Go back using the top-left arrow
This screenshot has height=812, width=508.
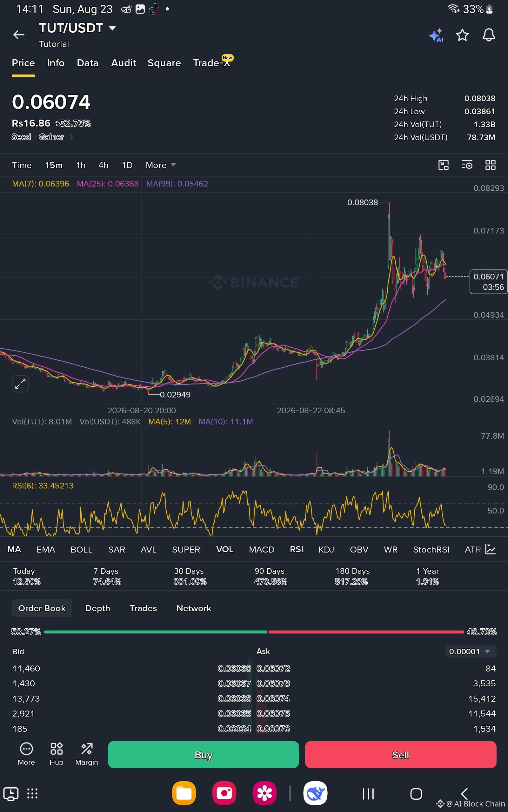click(19, 35)
